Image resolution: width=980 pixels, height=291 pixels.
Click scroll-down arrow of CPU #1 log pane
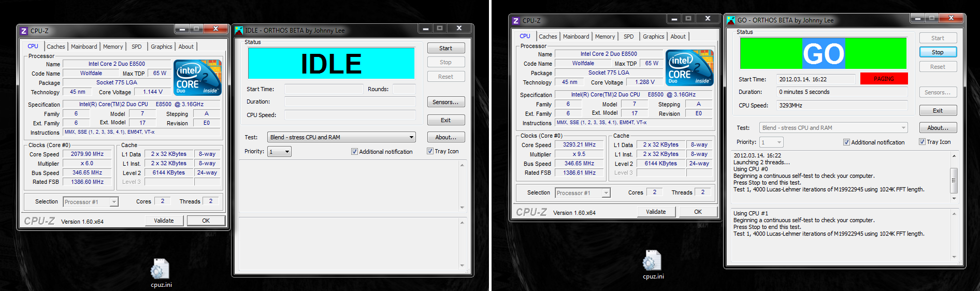954,256
